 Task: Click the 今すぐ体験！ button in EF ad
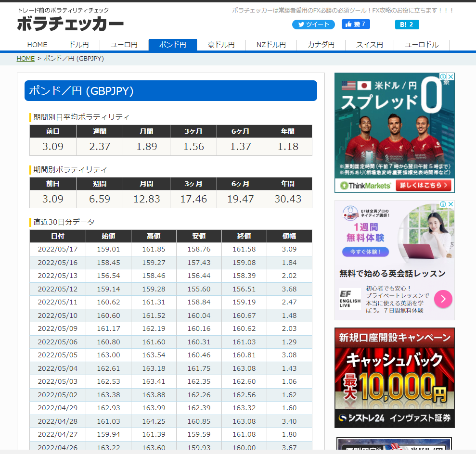pyautogui.click(x=365, y=252)
